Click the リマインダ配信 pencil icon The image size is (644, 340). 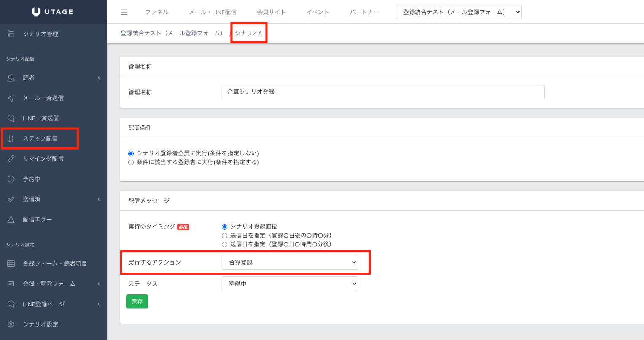(x=11, y=159)
